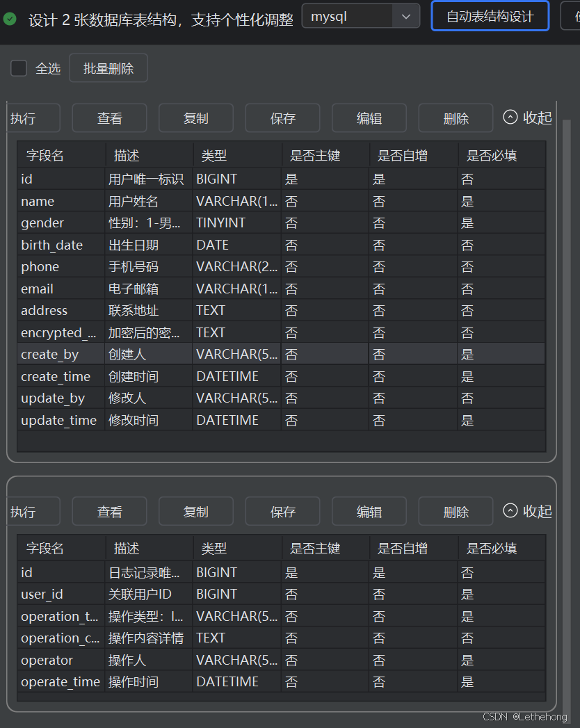
Task: Select the operator field cell
Action: pyautogui.click(x=61, y=660)
